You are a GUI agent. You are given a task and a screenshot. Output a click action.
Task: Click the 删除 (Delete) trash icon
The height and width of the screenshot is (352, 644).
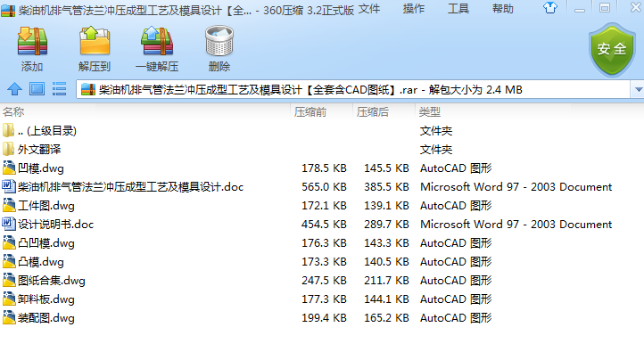pyautogui.click(x=219, y=41)
